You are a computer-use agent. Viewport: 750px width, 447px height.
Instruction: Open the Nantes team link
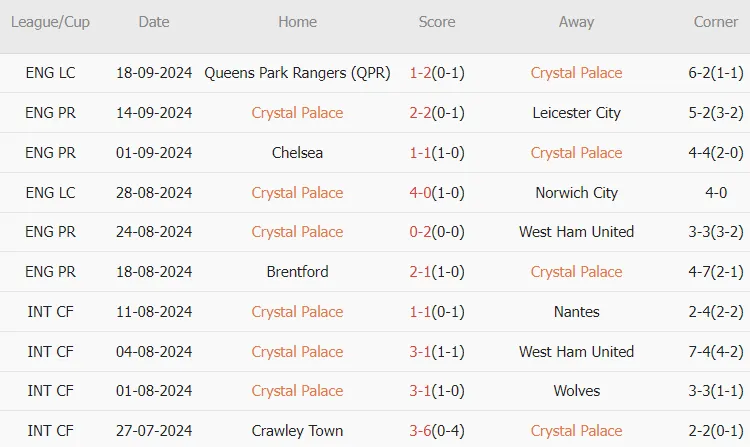(x=576, y=312)
